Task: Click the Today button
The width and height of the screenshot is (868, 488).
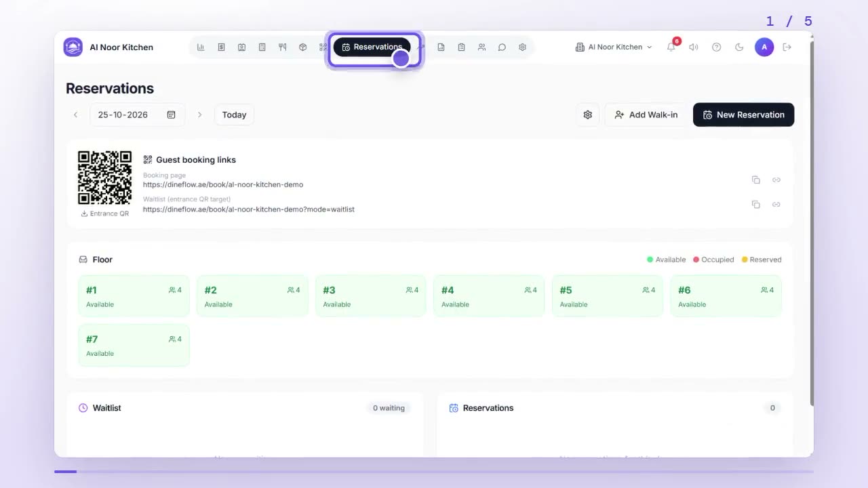Action: click(x=234, y=115)
